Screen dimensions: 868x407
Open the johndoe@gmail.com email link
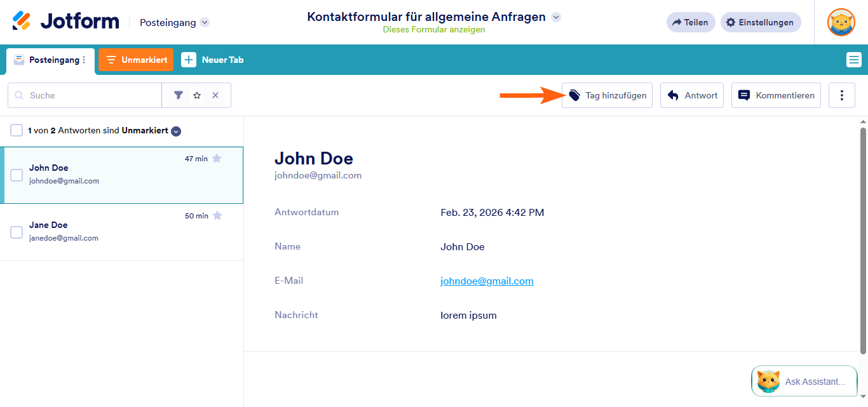coord(487,281)
